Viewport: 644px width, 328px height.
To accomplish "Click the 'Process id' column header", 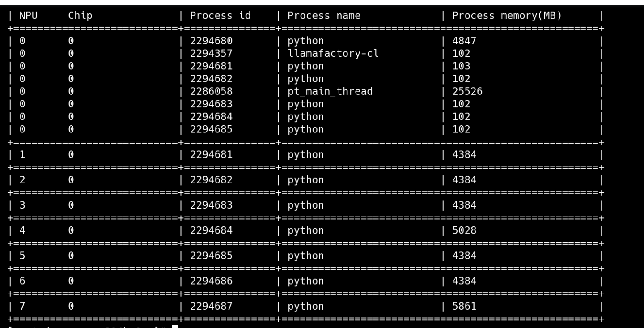I will 220,16.
